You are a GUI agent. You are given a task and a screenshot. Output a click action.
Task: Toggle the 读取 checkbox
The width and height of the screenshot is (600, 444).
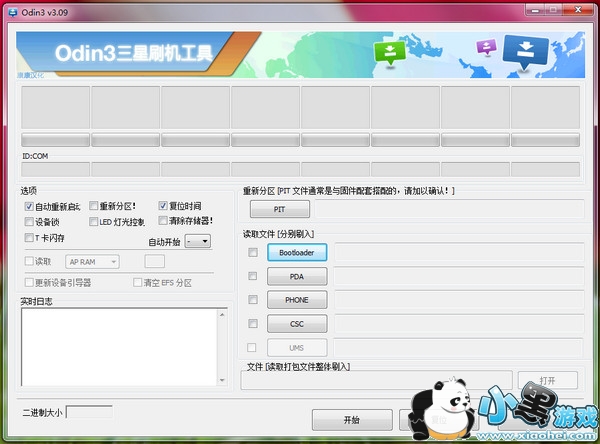29,261
